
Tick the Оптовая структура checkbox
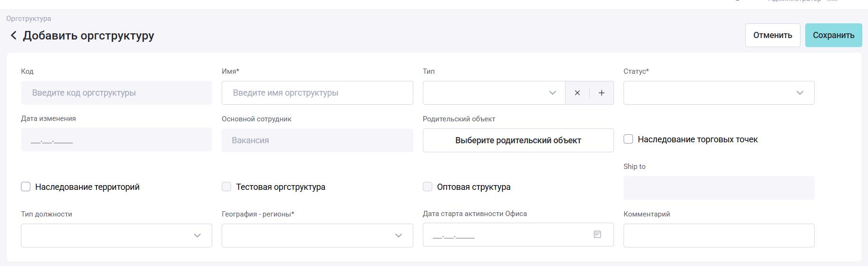coord(428,187)
